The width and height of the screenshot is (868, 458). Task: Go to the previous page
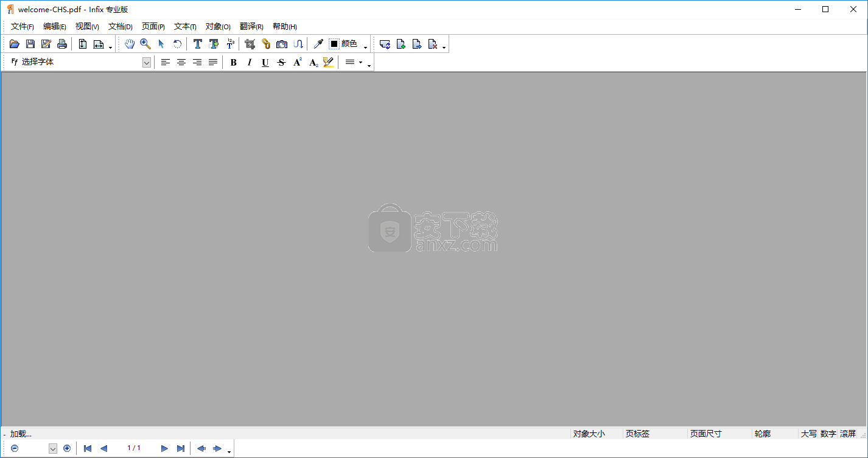103,448
